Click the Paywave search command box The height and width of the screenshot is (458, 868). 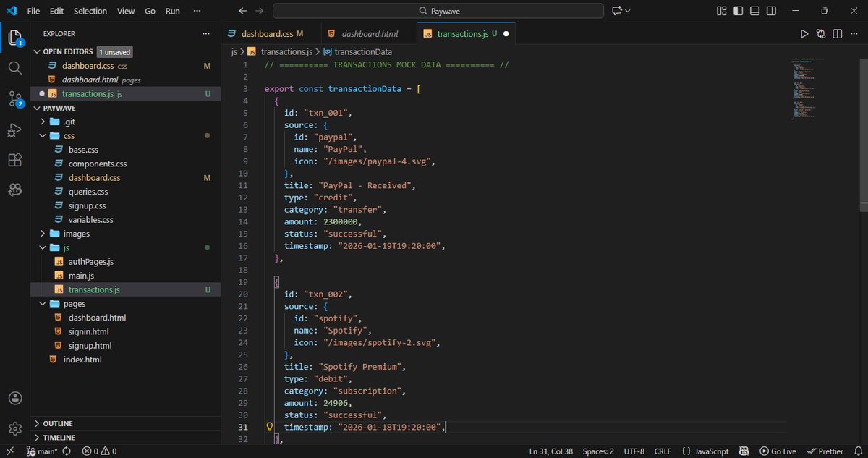tap(438, 11)
